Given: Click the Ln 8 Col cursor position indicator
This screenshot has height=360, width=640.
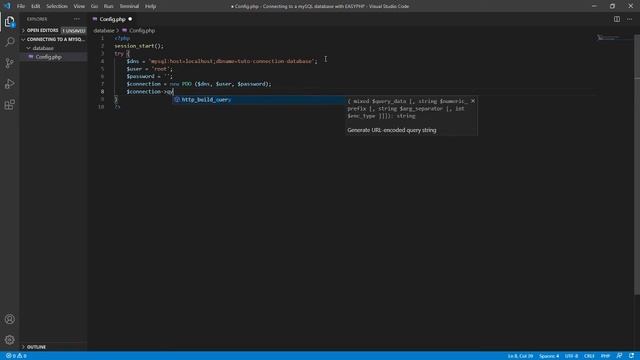Looking at the screenshot, I should point(520,356).
